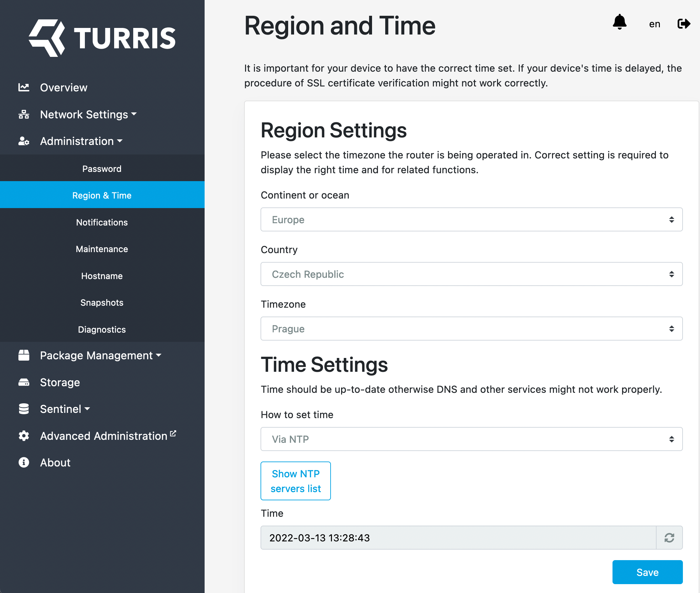Click the logout icon
The width and height of the screenshot is (700, 593).
pyautogui.click(x=683, y=24)
